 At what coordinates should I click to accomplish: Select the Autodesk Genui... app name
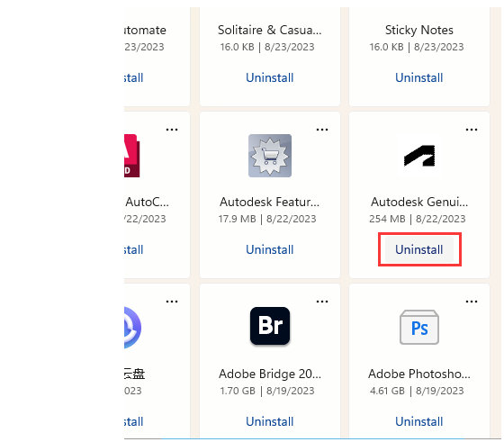coord(419,202)
